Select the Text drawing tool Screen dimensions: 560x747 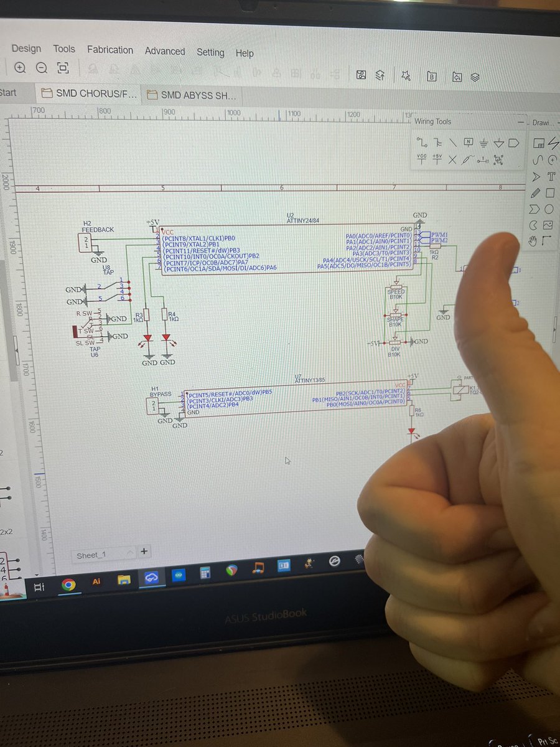point(551,176)
